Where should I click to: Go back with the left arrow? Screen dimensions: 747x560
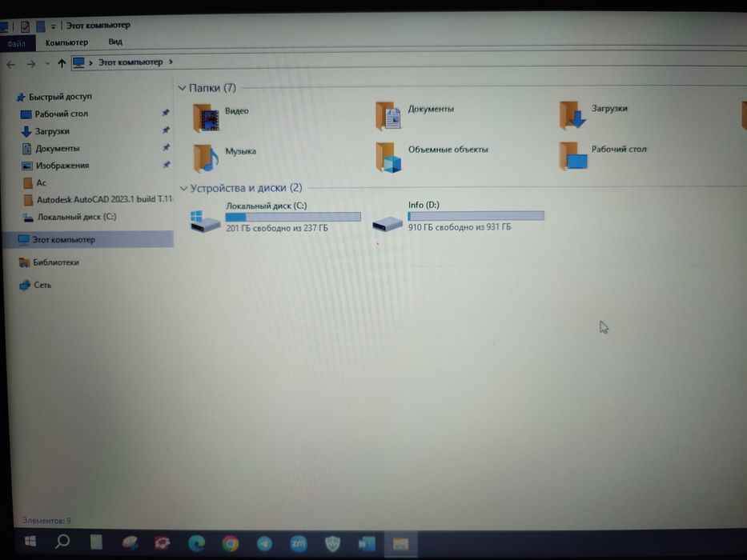click(x=11, y=64)
